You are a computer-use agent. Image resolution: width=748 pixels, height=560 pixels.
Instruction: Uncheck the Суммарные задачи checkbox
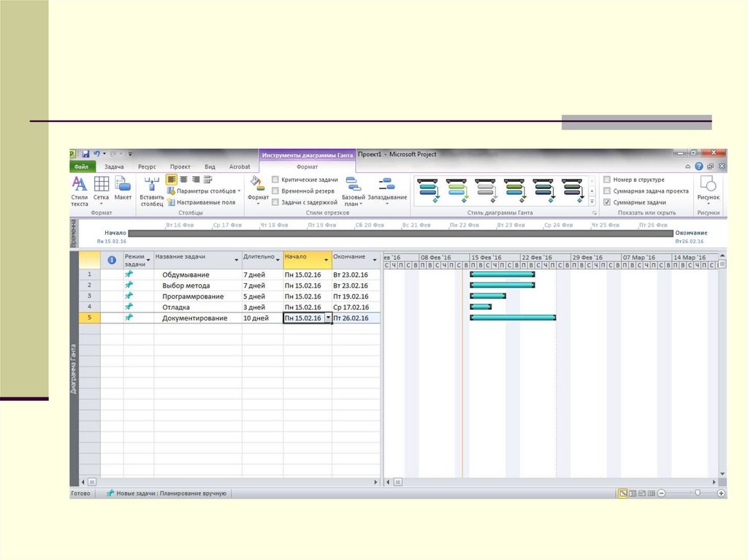coord(607,202)
